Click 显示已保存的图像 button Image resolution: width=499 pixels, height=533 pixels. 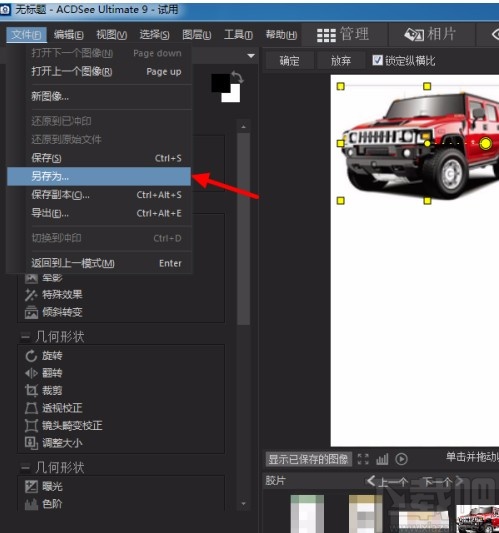coord(308,459)
